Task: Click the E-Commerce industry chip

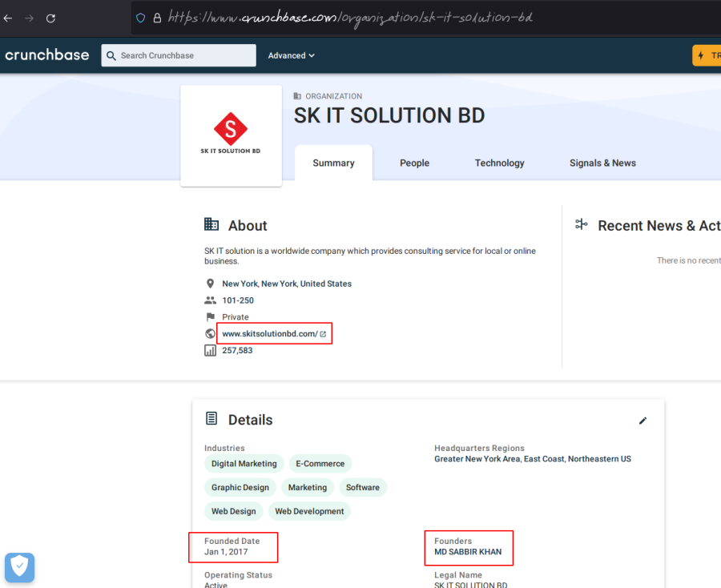Action: click(320, 463)
